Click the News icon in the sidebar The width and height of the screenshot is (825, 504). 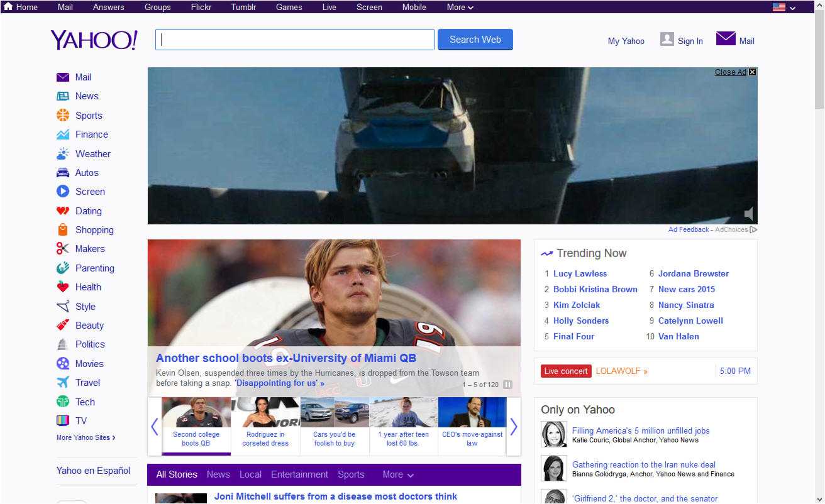coord(63,96)
